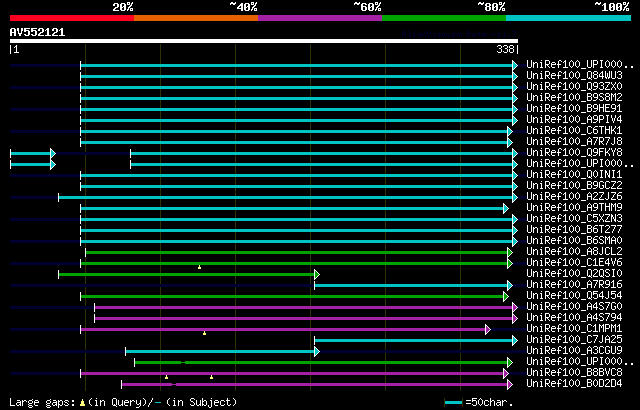Image resolution: width=640 pixels, height=410 pixels.
Task: Click the arrowhead ending the Q2QSI0 green bar
Action: (317, 275)
